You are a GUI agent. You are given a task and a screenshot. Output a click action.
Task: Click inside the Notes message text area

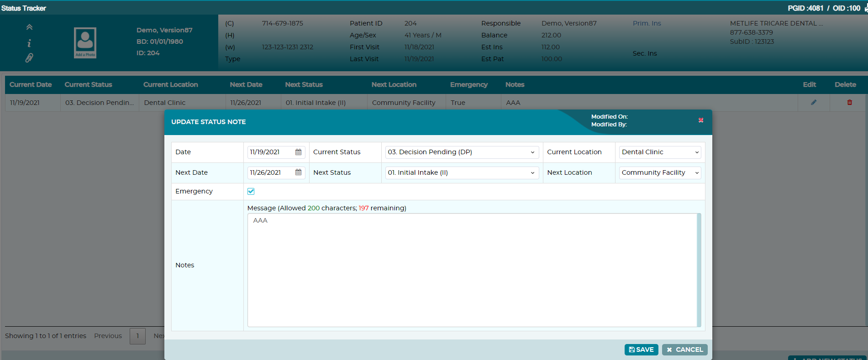pos(472,270)
